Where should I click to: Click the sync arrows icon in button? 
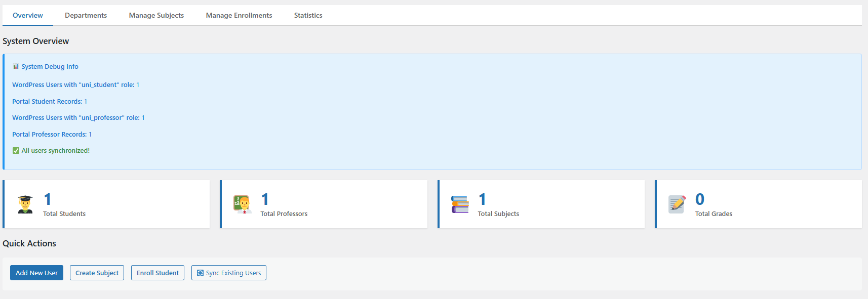click(x=200, y=273)
